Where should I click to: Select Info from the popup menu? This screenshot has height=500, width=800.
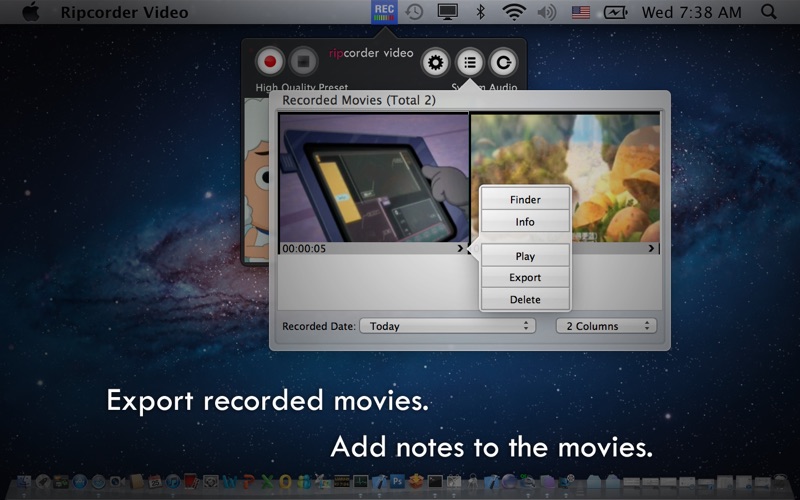(525, 222)
